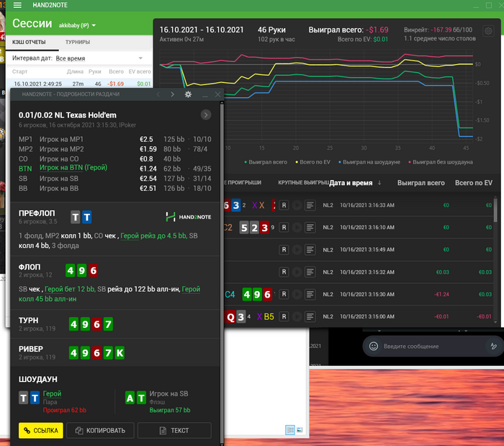Click 'Игрок на BTN (Герой)' link

(73, 168)
